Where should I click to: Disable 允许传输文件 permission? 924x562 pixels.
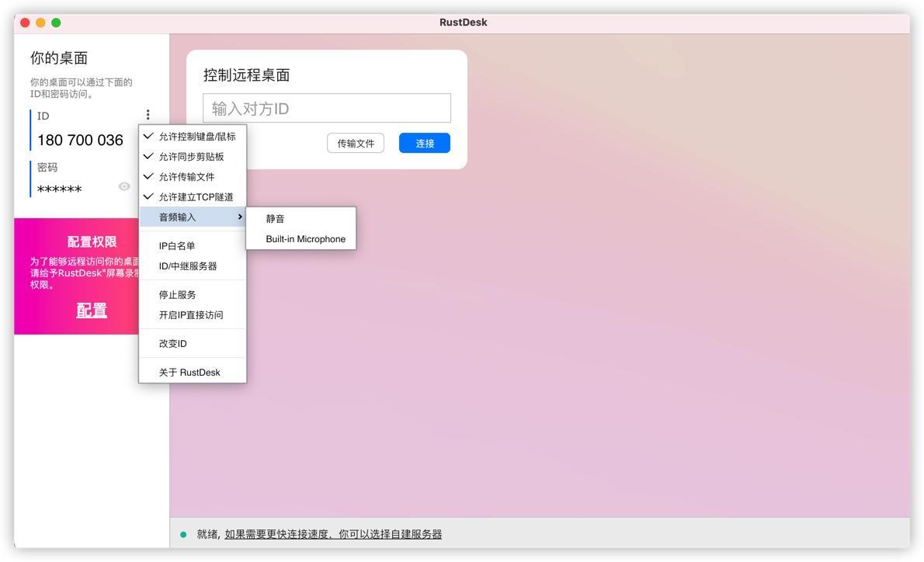[x=189, y=176]
